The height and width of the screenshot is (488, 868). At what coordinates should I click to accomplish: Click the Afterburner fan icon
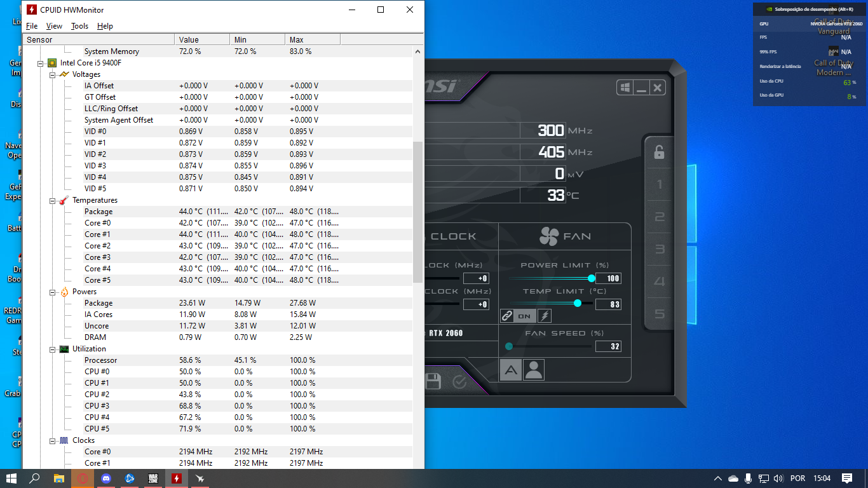coord(548,236)
